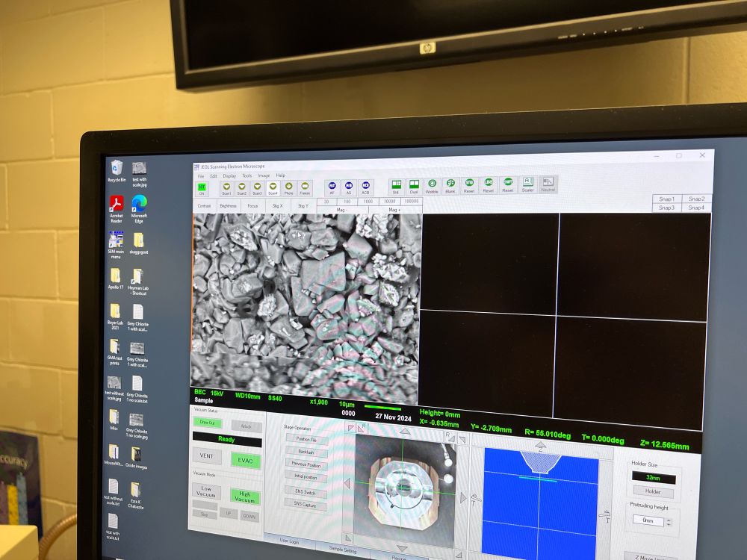Select the Contrast adjustment control
The width and height of the screenshot is (747, 560).
click(x=205, y=206)
